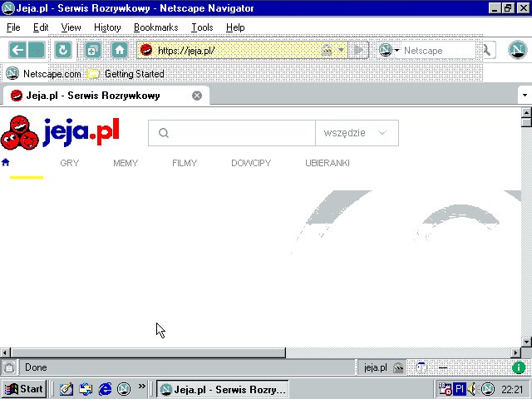
Task: Open the FILMY section
Action: (x=185, y=163)
